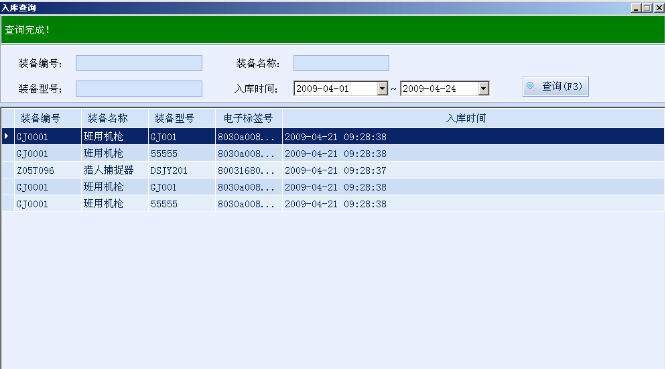
Task: Click the icon on the 查询 button
Action: [x=530, y=86]
